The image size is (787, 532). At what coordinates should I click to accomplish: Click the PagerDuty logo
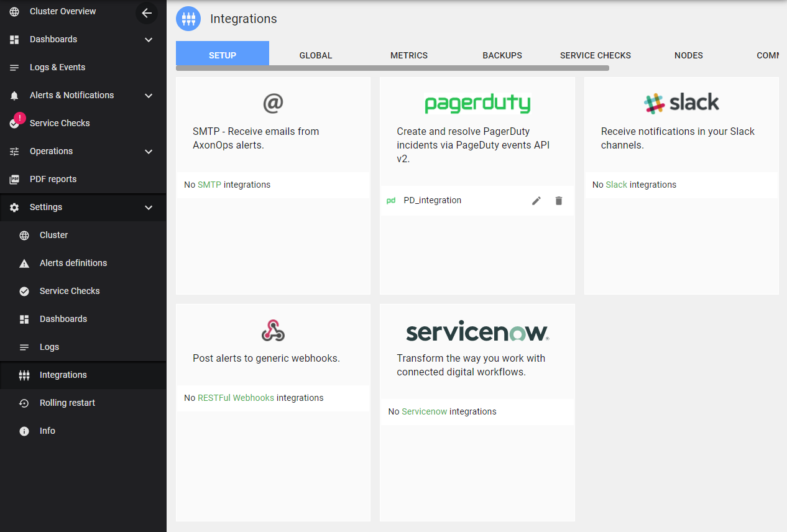tap(477, 103)
